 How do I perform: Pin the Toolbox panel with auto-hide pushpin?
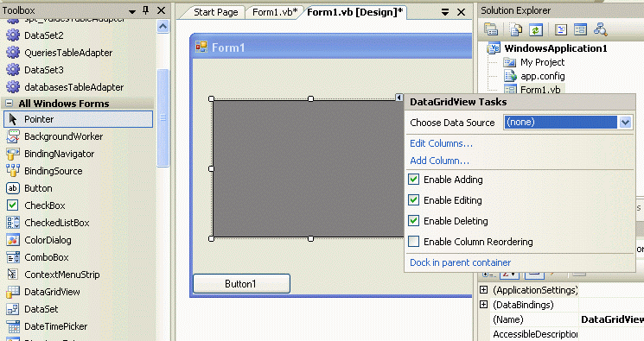click(x=145, y=10)
